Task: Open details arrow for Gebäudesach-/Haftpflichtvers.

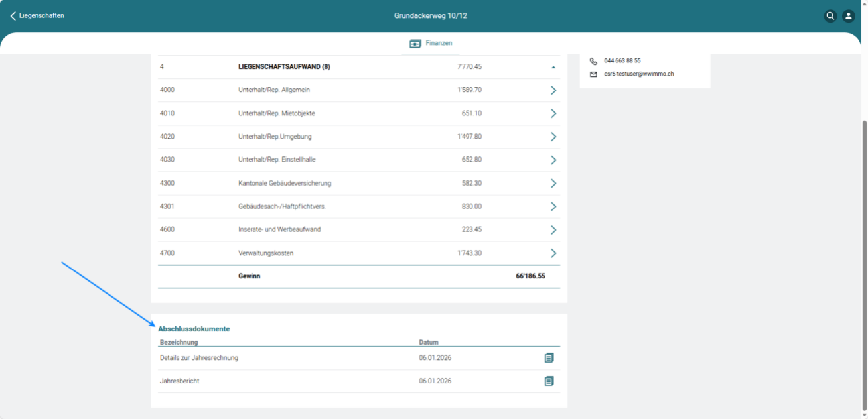Action: click(x=553, y=206)
